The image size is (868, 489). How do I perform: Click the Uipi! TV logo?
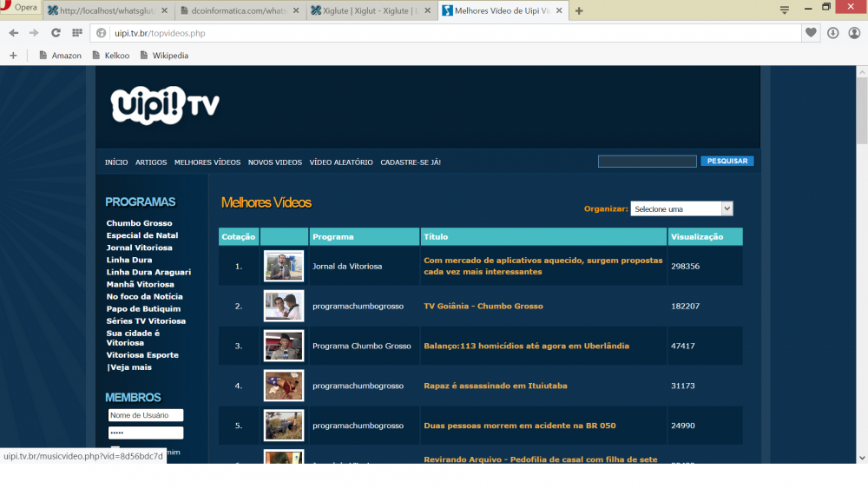point(165,105)
